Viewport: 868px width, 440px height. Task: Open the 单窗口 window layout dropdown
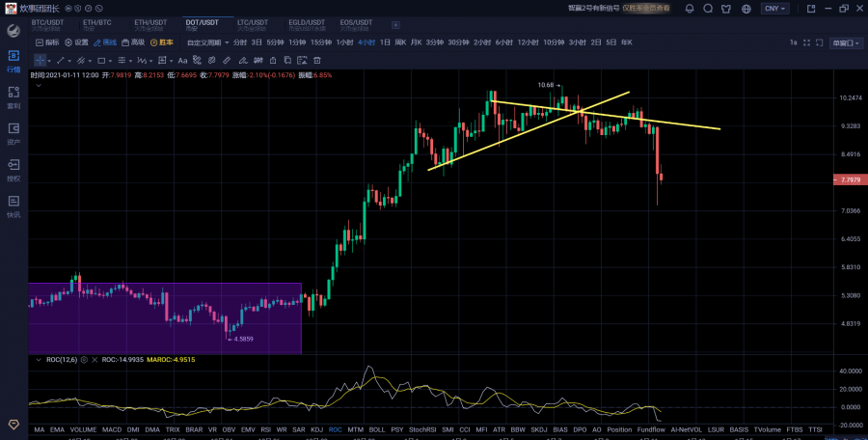click(x=847, y=42)
